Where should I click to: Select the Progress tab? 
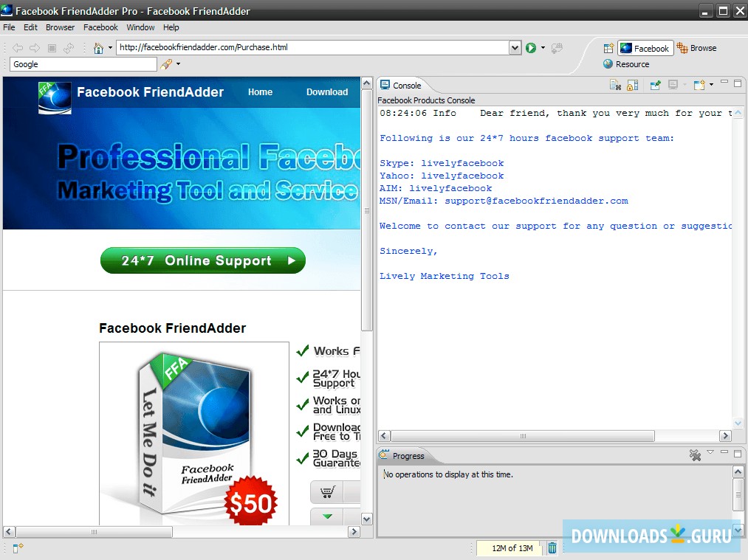click(402, 456)
